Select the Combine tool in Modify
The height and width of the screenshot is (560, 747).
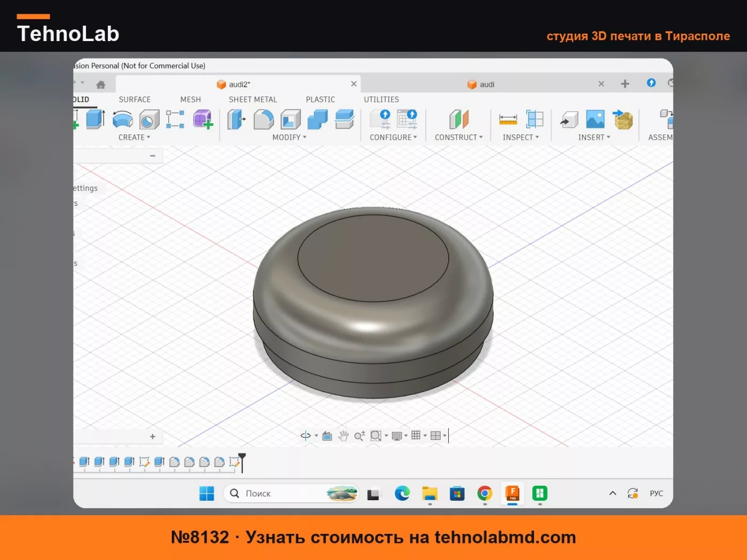tap(317, 119)
